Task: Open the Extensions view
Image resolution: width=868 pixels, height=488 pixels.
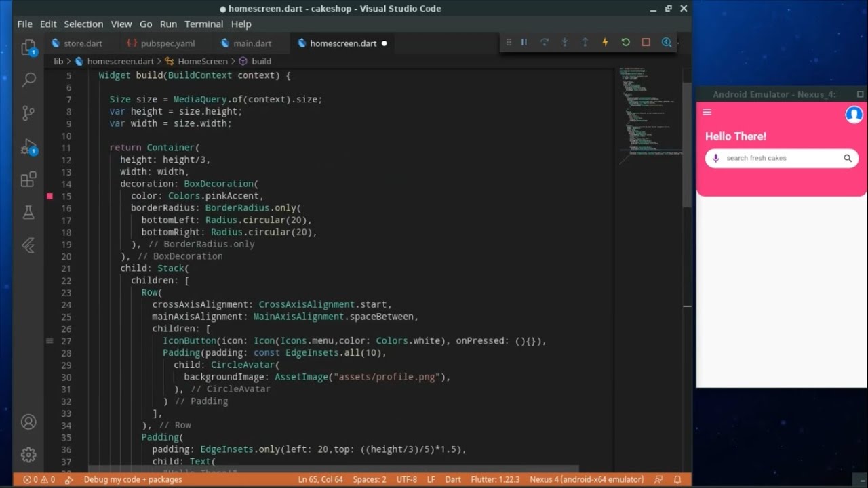Action: pyautogui.click(x=28, y=180)
